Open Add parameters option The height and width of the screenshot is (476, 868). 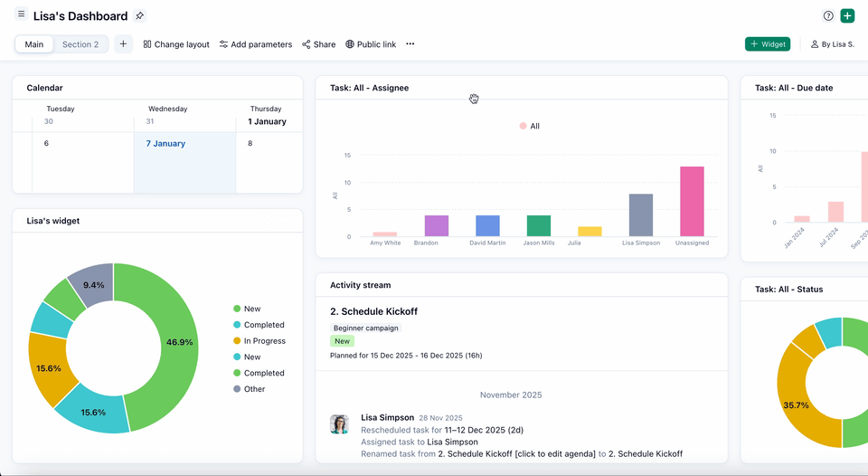(x=255, y=44)
